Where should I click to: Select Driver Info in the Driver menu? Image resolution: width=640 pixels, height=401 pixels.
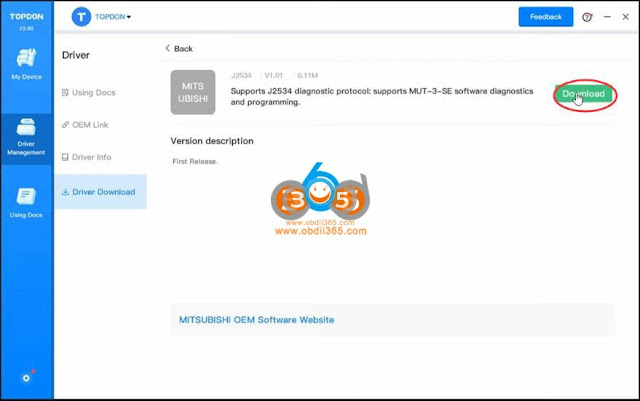click(x=86, y=157)
